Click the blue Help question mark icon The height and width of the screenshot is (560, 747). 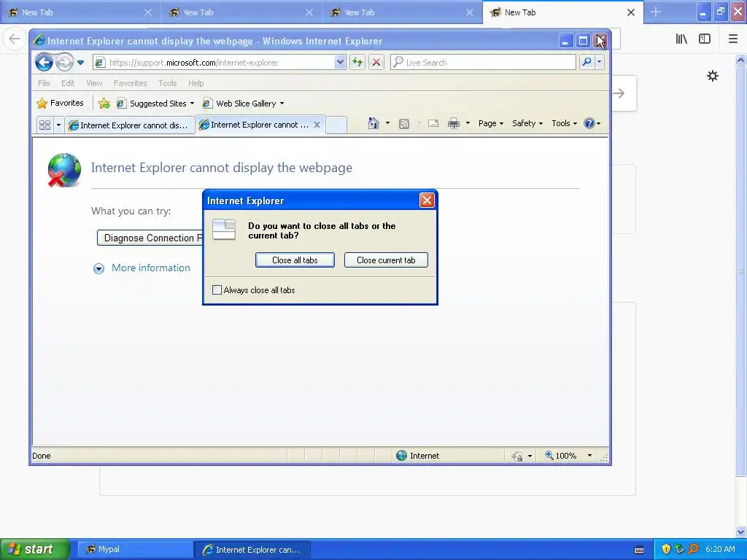click(x=589, y=123)
